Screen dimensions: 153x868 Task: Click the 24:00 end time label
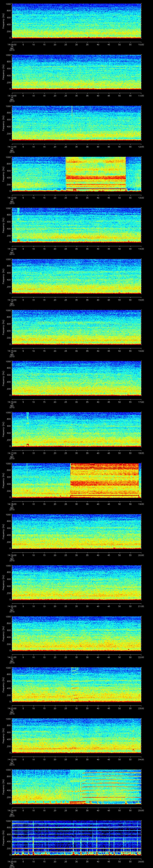pos(141,759)
